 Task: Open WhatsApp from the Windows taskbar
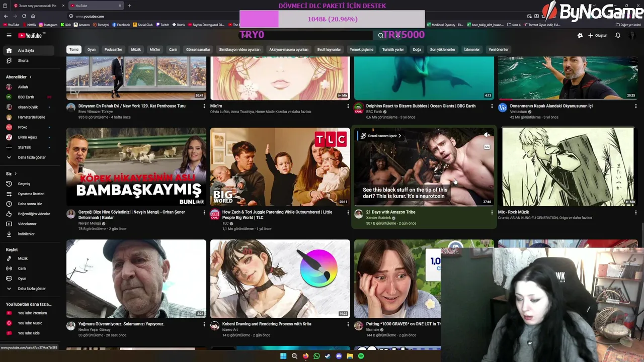click(x=316, y=356)
